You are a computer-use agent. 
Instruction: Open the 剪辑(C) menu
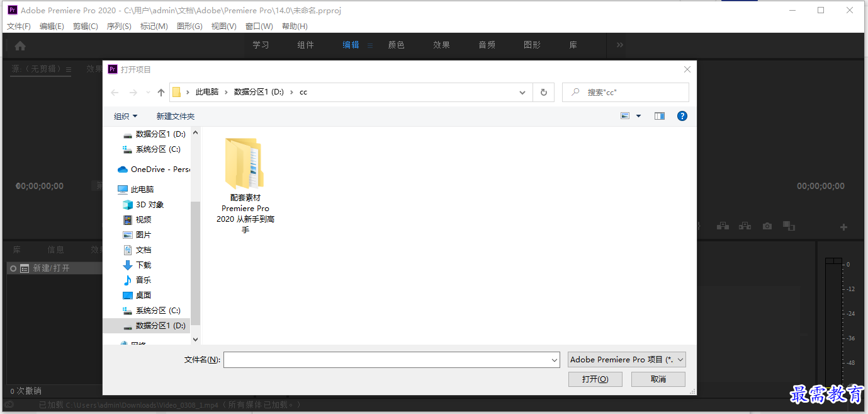pos(86,26)
